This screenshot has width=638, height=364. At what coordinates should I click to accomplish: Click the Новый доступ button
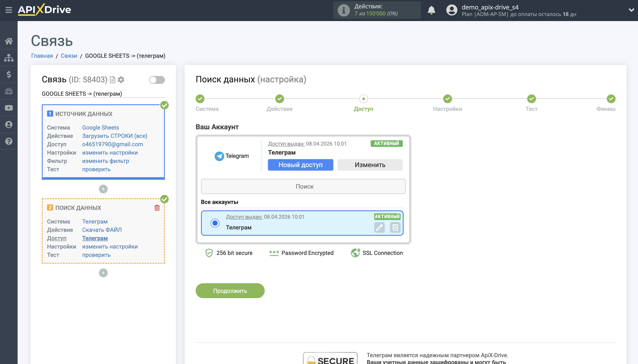click(x=300, y=165)
